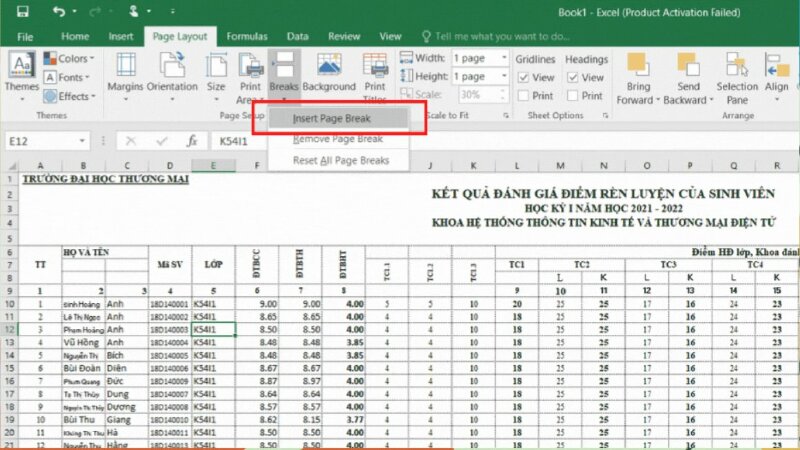
Task: Click student ID 18D140006 cell
Action: (170, 368)
